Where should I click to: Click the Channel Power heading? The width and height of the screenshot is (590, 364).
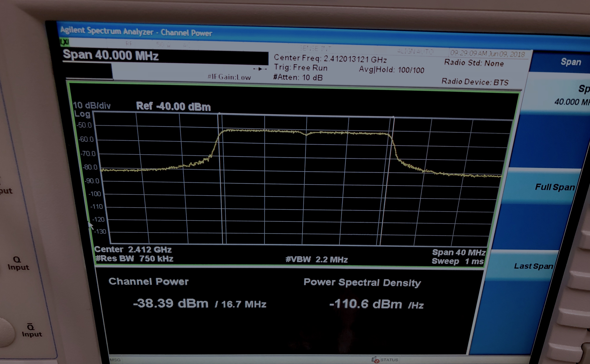[x=148, y=281]
